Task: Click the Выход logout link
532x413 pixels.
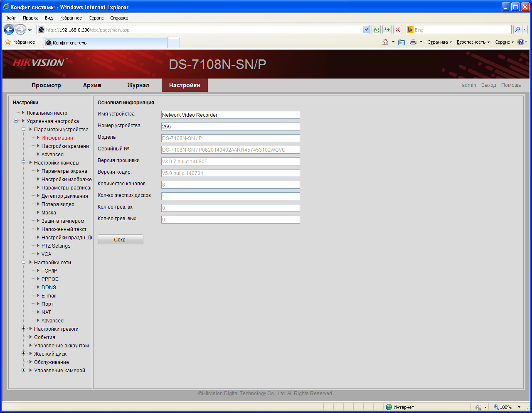Action: click(489, 85)
